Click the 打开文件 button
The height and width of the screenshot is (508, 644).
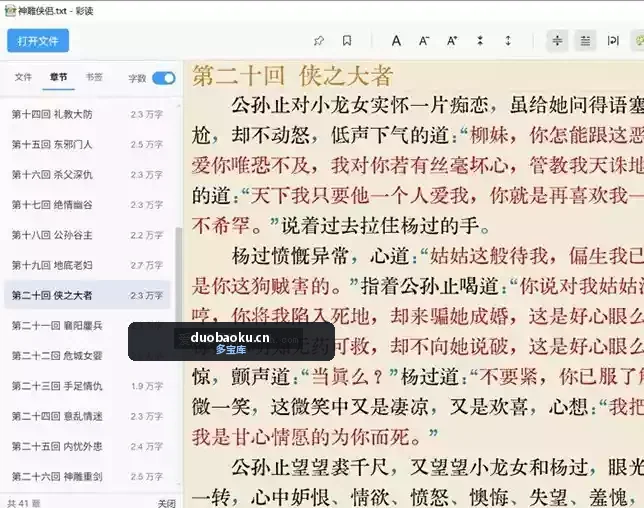pos(38,41)
